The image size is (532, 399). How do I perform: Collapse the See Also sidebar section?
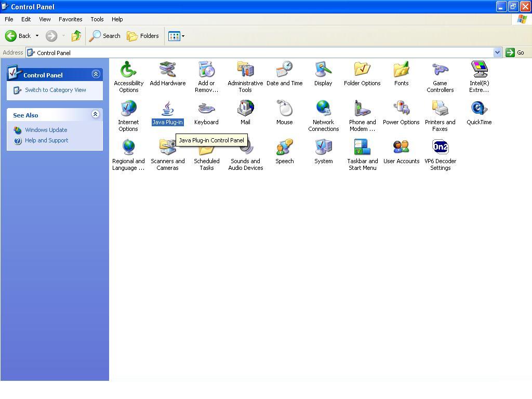coord(96,114)
